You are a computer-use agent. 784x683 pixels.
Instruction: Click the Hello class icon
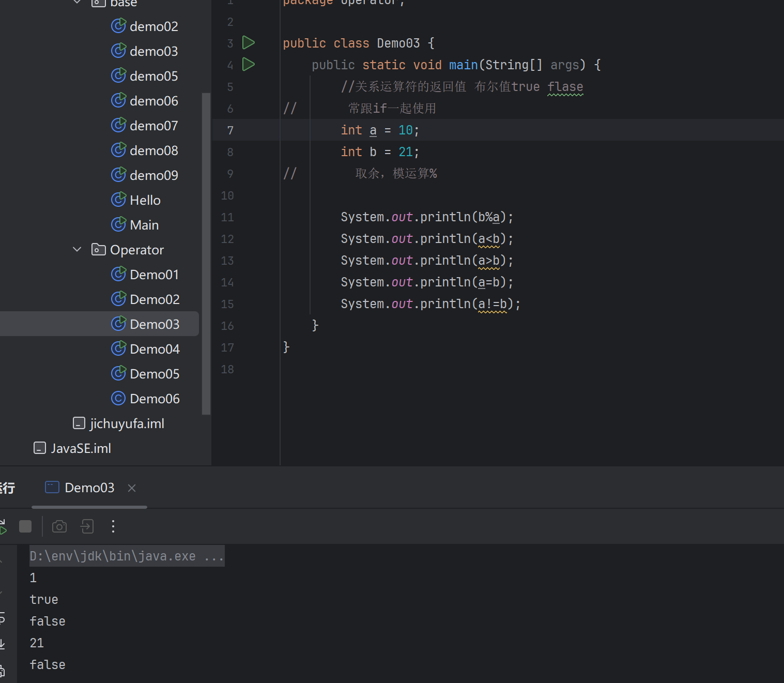[x=119, y=200]
